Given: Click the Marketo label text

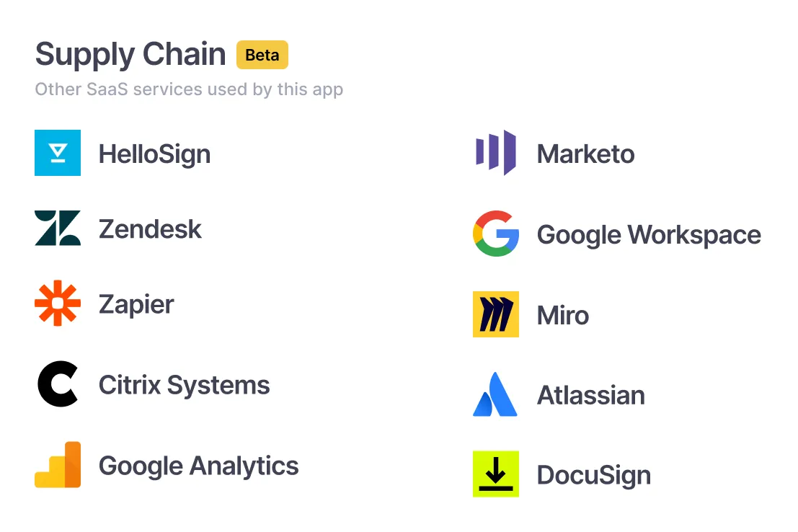Looking at the screenshot, I should [585, 153].
